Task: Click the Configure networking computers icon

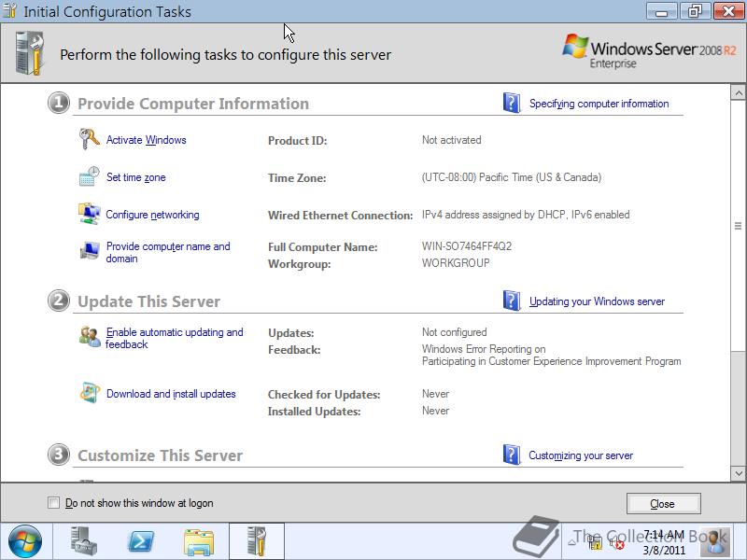Action: pos(89,214)
